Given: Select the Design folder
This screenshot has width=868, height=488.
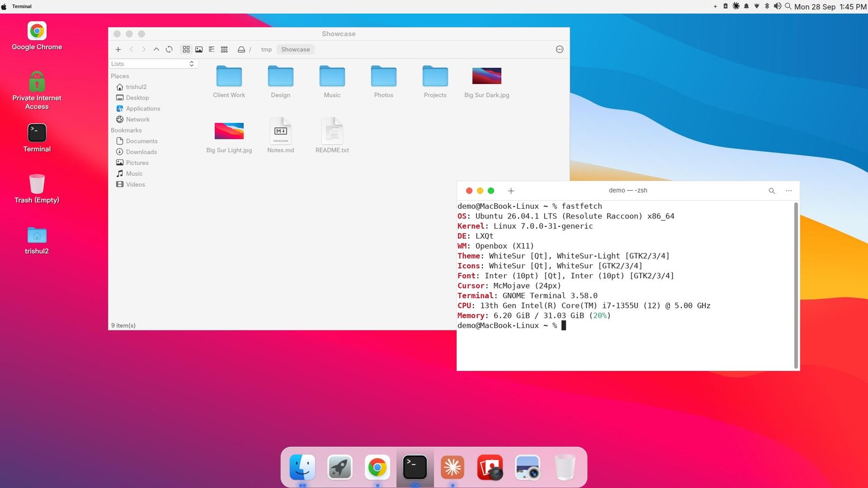Looking at the screenshot, I should [x=280, y=82].
